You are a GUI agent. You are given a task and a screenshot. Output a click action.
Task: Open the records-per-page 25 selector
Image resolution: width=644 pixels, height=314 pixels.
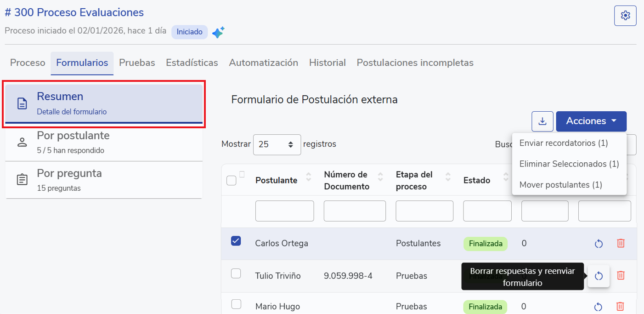[x=277, y=144]
